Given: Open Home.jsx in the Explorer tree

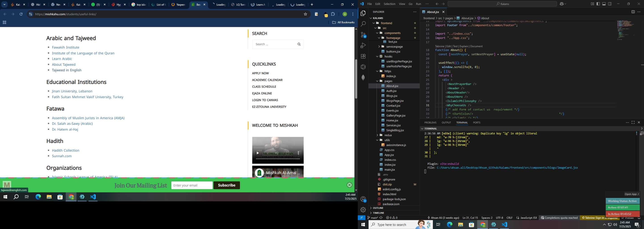Looking at the screenshot, I should click(392, 121).
